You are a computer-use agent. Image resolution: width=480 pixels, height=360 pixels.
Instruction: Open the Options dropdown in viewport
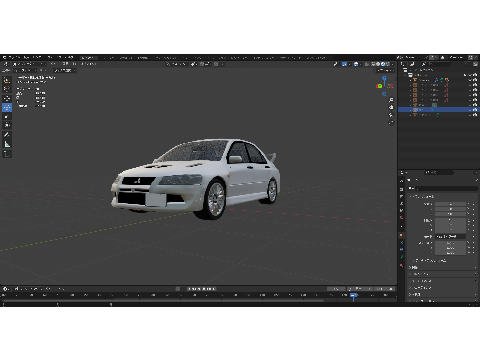(x=386, y=71)
